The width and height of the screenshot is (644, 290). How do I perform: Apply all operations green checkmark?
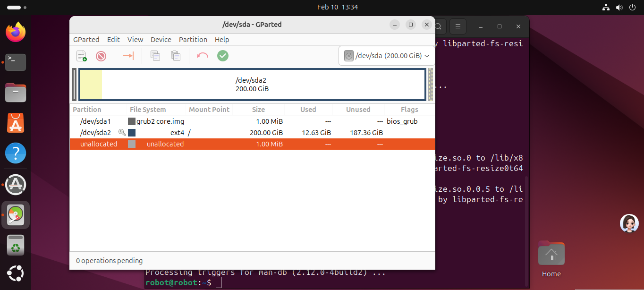(x=223, y=56)
